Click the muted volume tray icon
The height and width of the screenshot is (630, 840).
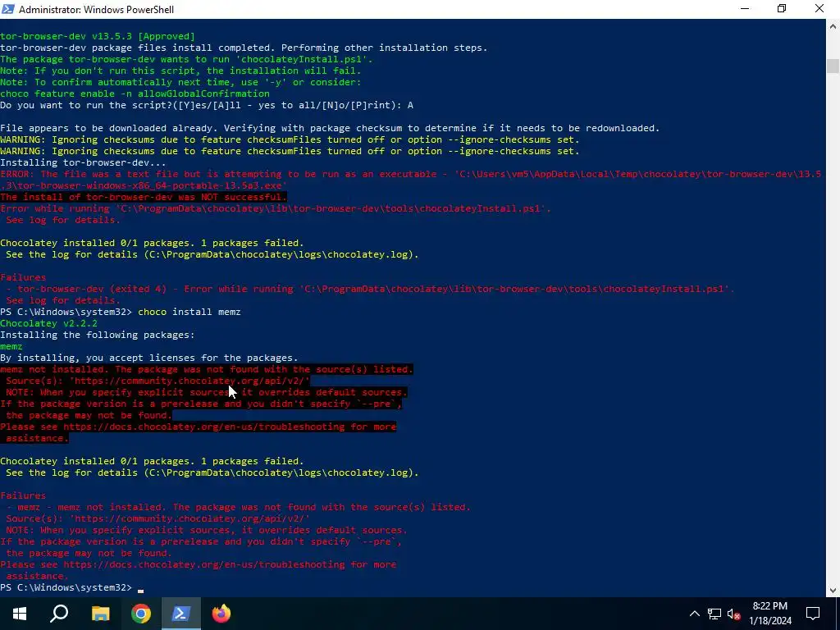[x=734, y=614]
